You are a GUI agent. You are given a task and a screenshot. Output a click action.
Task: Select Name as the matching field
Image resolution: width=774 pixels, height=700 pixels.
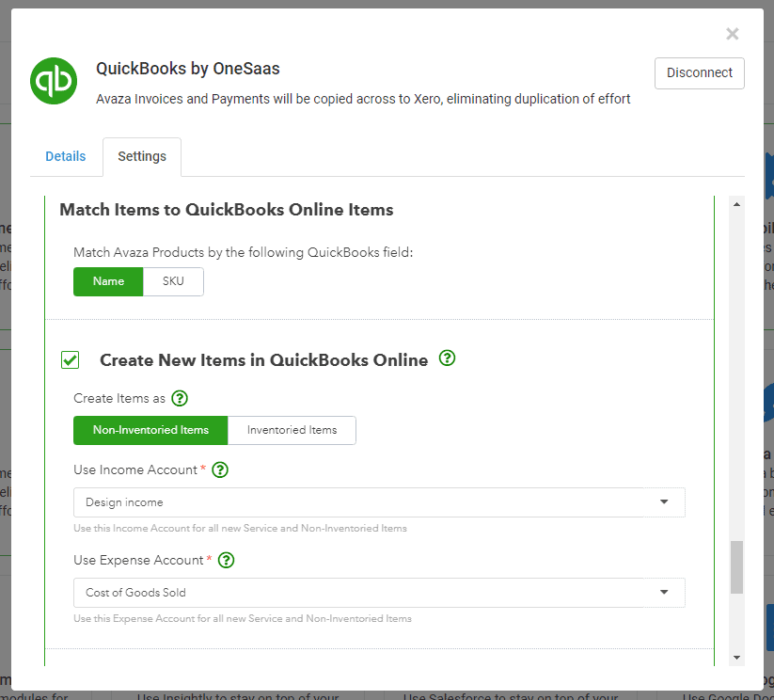[108, 281]
